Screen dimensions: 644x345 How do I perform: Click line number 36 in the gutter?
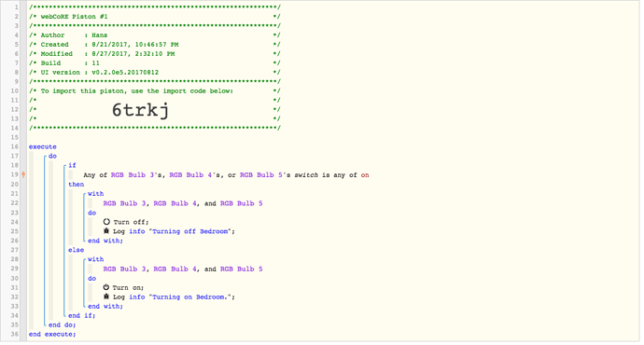point(14,335)
